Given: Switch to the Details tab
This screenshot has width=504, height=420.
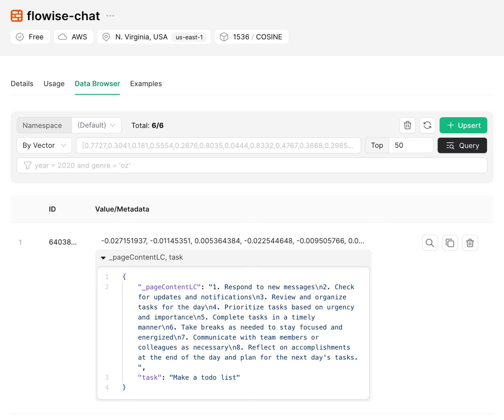Looking at the screenshot, I should [x=22, y=84].
